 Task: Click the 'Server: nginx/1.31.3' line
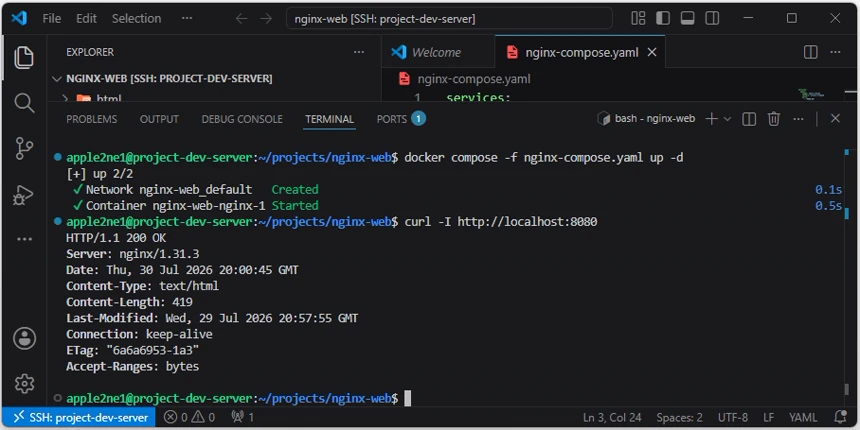(133, 254)
